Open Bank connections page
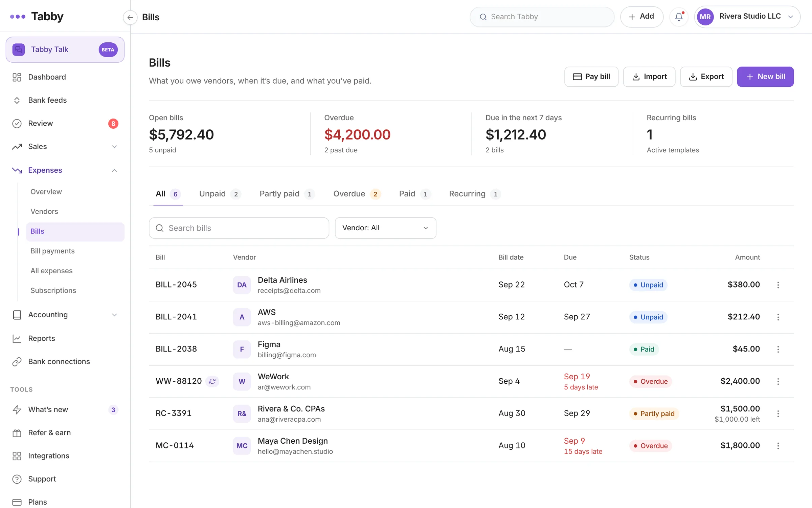The width and height of the screenshot is (812, 508). click(65, 361)
